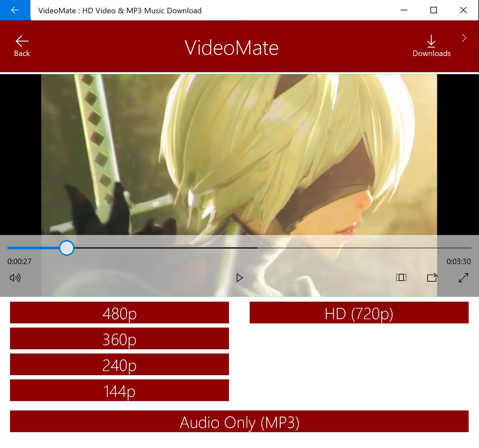Cast video to a device
Image resolution: width=479 pixels, height=448 pixels.
(x=432, y=277)
